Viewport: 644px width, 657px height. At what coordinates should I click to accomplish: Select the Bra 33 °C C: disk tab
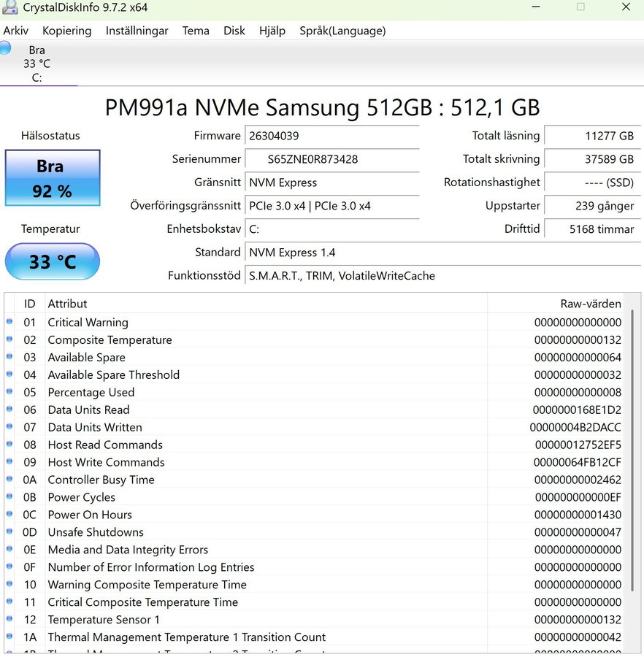tap(37, 64)
